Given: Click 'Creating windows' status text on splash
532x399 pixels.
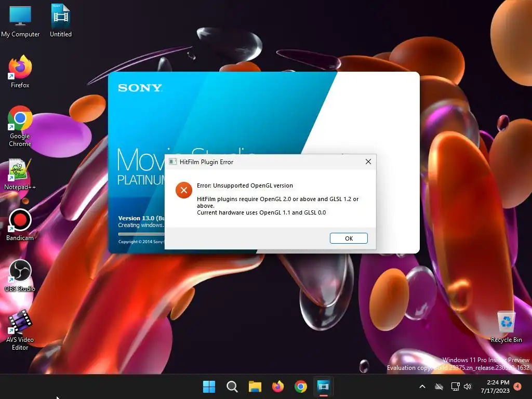Looking at the screenshot, I should pyautogui.click(x=141, y=225).
